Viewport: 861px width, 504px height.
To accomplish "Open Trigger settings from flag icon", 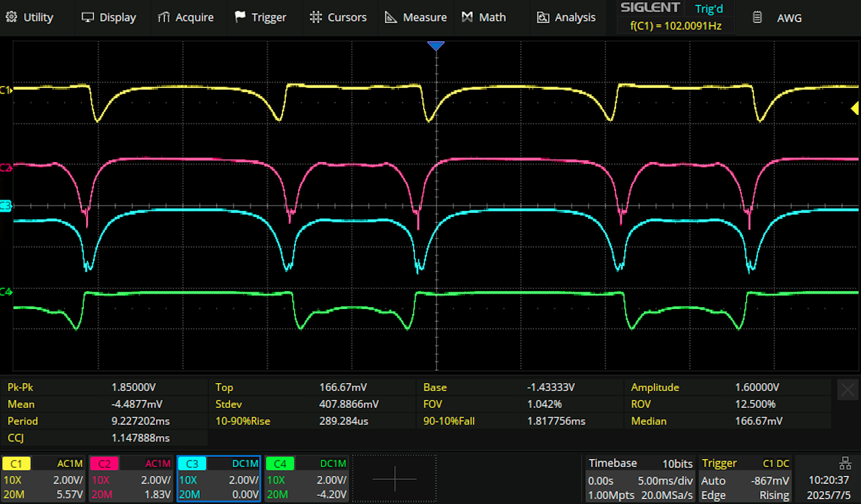I will [x=240, y=17].
